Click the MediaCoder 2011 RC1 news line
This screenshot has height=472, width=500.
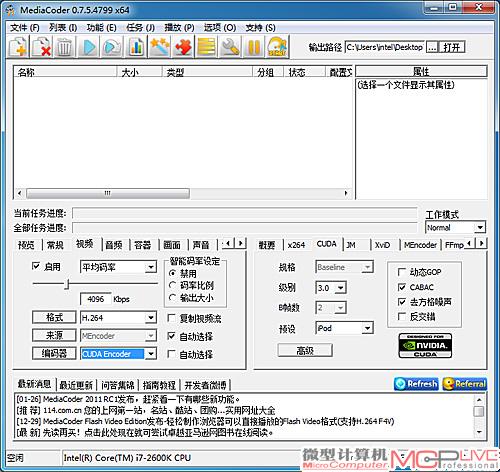128,399
